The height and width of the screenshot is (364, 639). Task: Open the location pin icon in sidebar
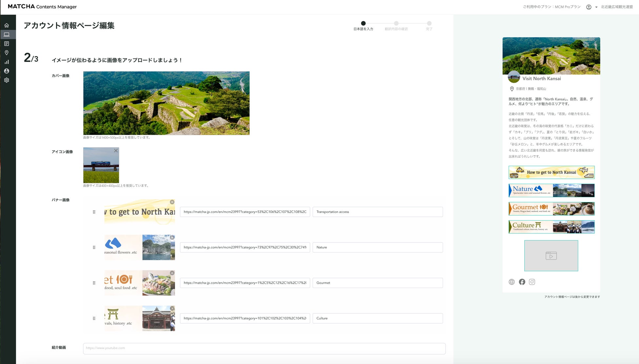pos(7,53)
